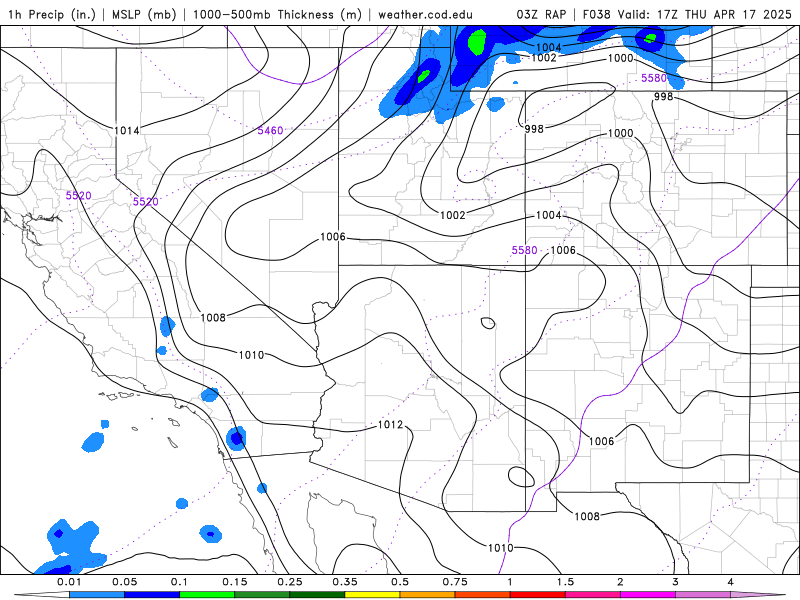Click the orange 0.5–0.75 legend swatch

point(428,595)
